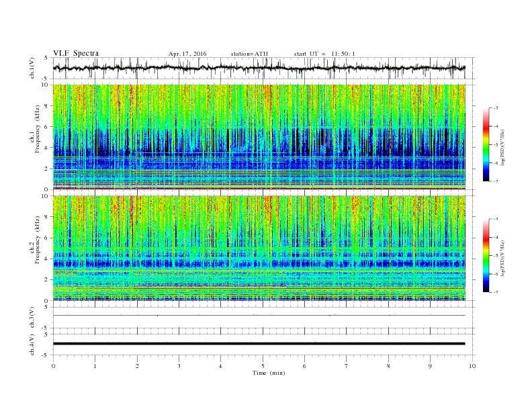The image size is (532, 411).
Task: Click the time axis tick label '7'
Action: pos(347,366)
